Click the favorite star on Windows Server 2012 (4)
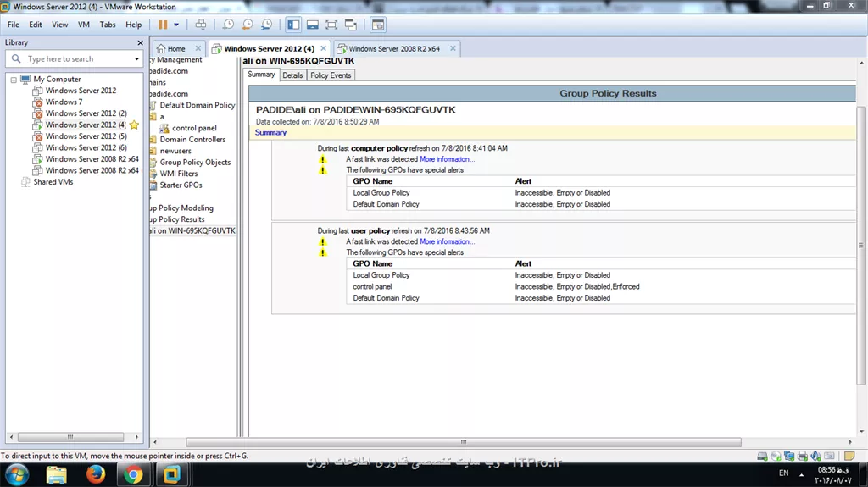 click(x=134, y=125)
